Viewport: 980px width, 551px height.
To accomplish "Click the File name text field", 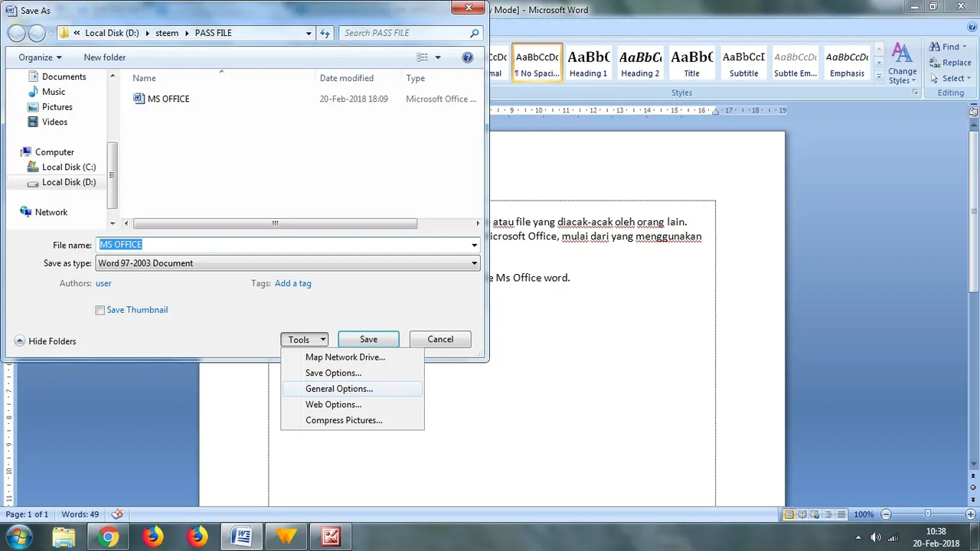I will point(283,245).
